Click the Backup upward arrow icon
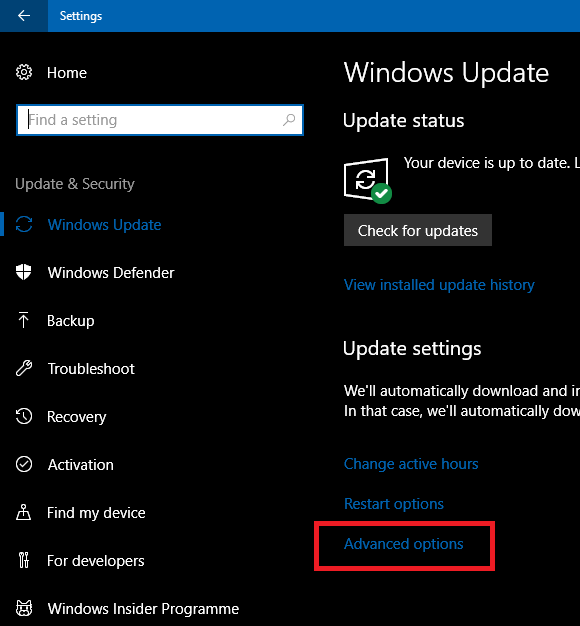The width and height of the screenshot is (580, 626). coord(24,320)
